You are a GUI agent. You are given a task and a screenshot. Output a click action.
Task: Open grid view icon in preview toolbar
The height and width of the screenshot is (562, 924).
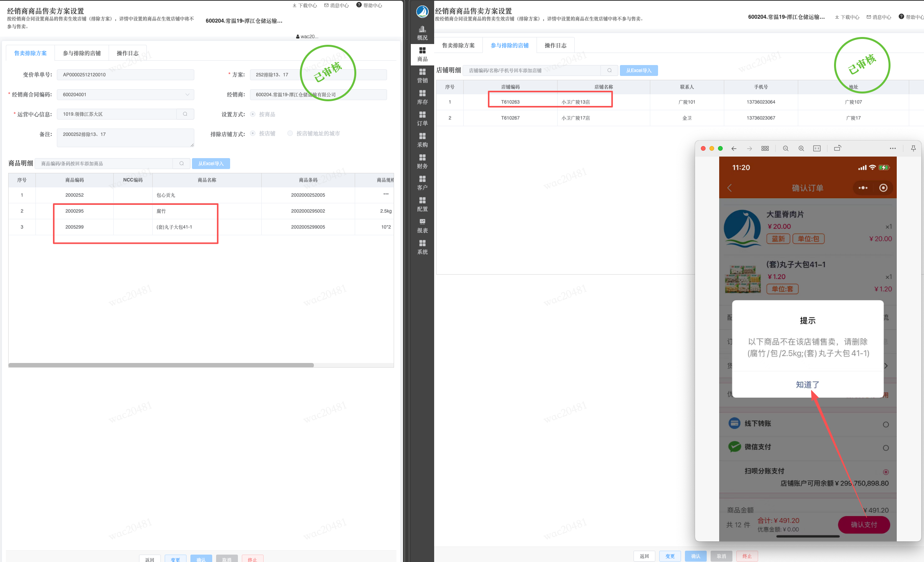tap(765, 148)
